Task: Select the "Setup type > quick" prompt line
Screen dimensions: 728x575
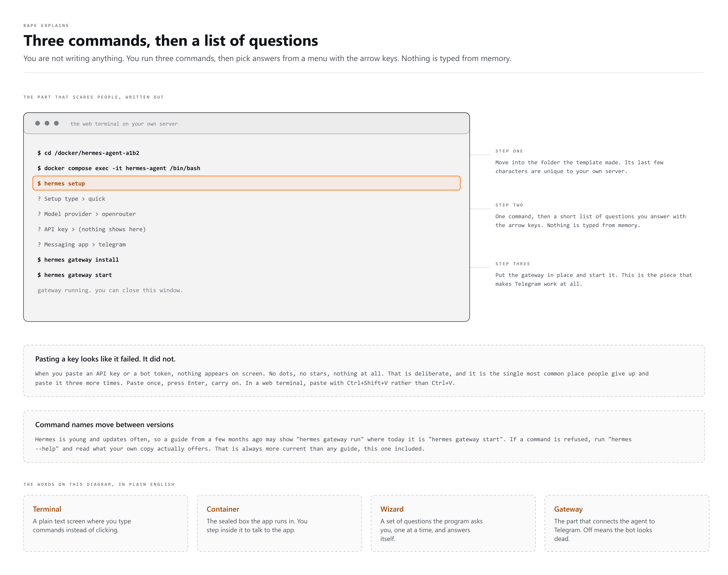Action: pos(71,199)
